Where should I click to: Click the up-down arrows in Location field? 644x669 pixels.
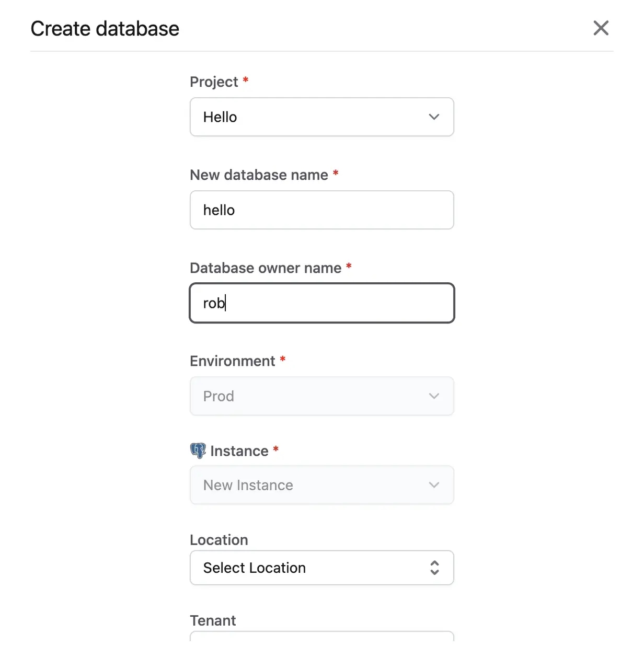434,568
